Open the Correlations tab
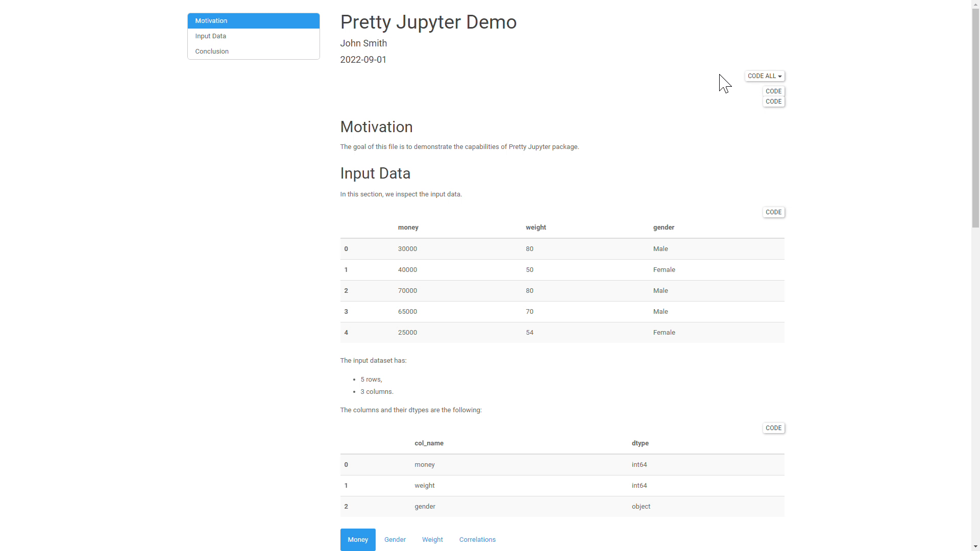The width and height of the screenshot is (980, 551). tap(477, 539)
